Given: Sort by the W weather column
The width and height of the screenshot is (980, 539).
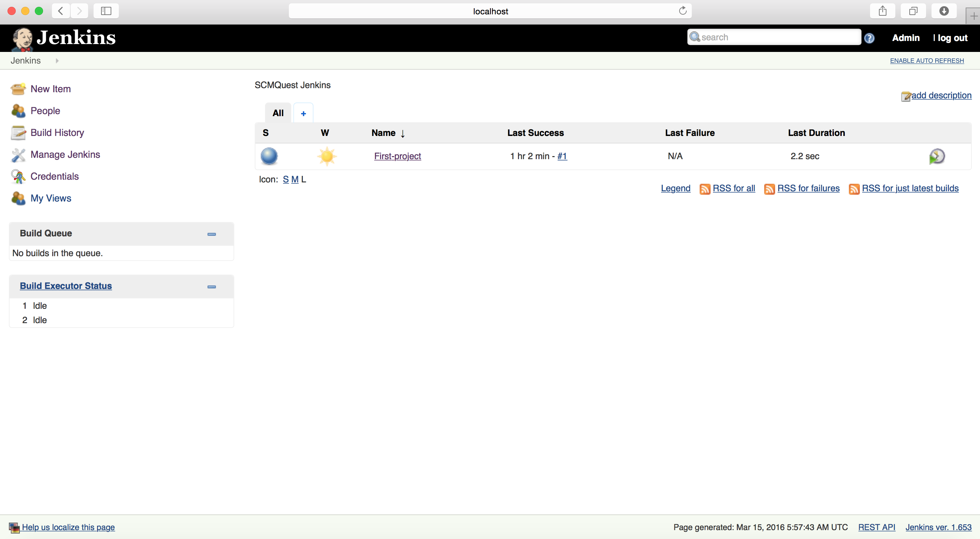Looking at the screenshot, I should 325,133.
